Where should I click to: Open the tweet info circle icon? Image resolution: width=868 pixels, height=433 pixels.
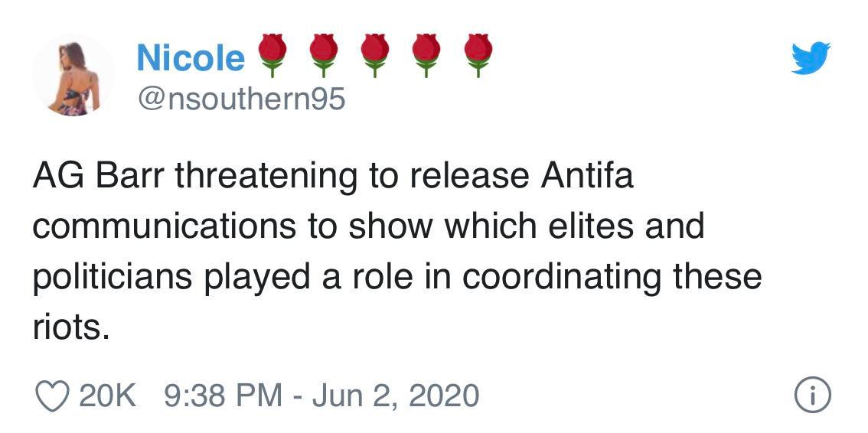click(813, 396)
